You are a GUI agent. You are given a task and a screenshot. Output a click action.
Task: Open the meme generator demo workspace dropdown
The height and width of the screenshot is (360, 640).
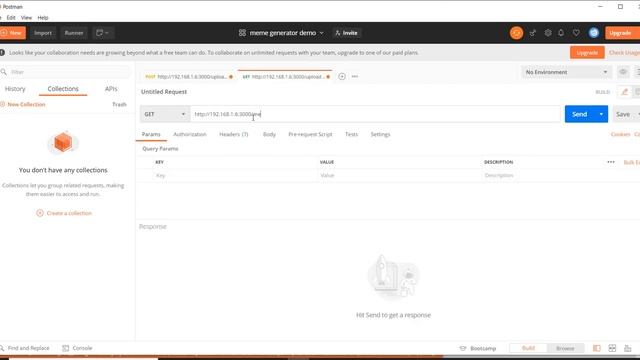tap(281, 33)
